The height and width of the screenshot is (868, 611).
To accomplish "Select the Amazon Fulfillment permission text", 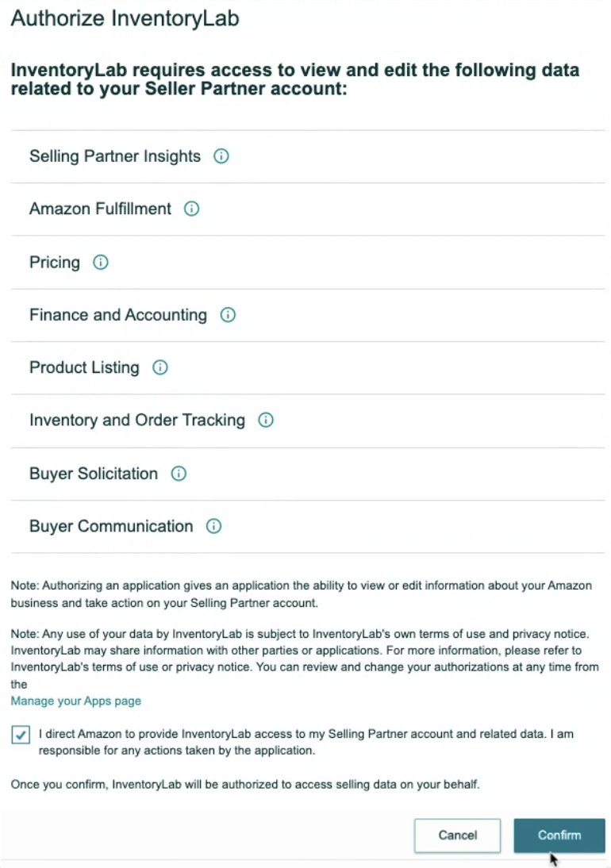I will (100, 209).
